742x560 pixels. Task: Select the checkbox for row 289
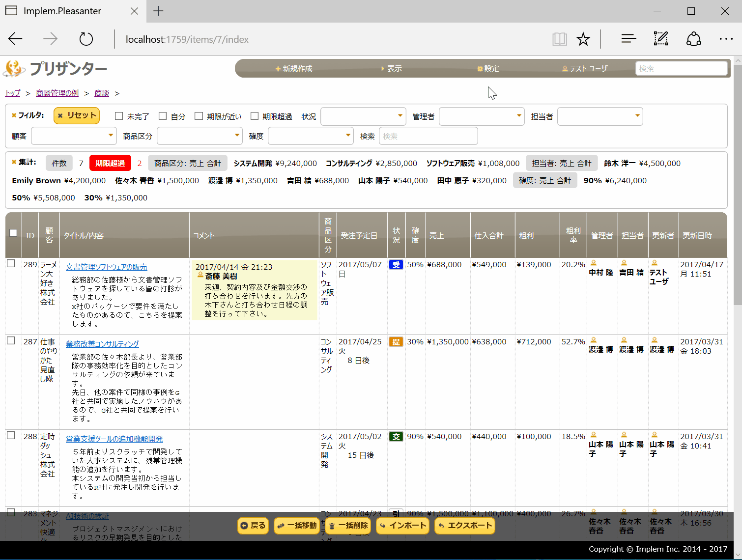pyautogui.click(x=11, y=263)
